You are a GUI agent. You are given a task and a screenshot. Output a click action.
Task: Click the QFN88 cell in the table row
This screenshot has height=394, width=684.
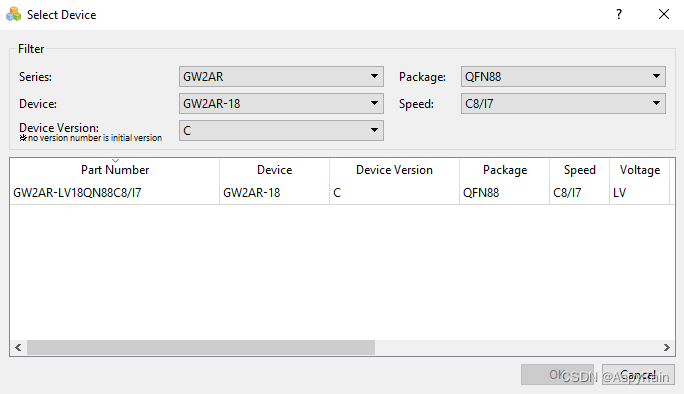point(505,193)
